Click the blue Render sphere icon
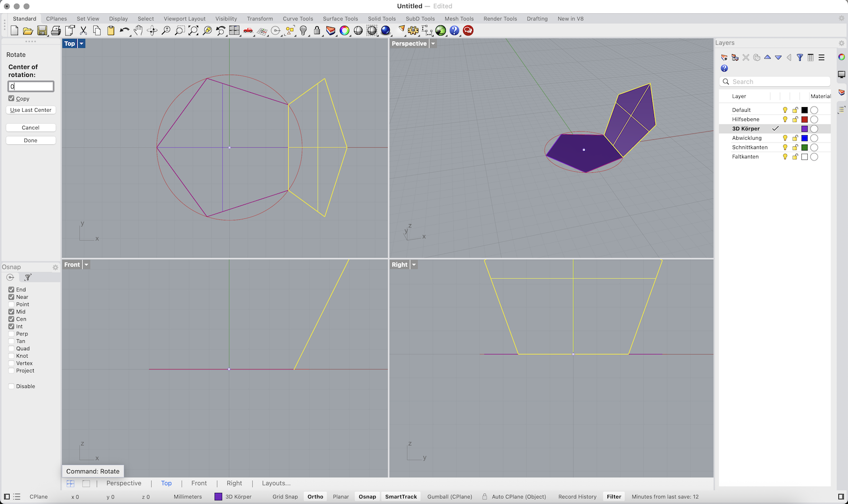Image resolution: width=848 pixels, height=504 pixels. [x=386, y=31]
